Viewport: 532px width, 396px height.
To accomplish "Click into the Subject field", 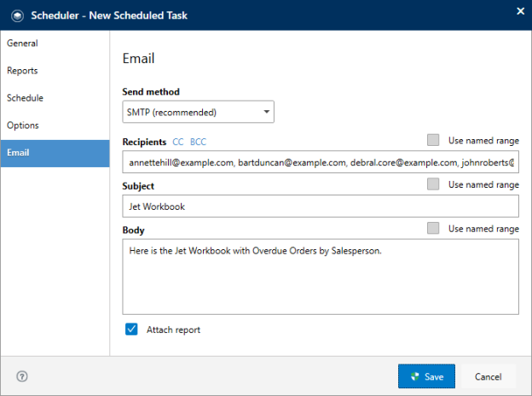I will coord(321,207).
